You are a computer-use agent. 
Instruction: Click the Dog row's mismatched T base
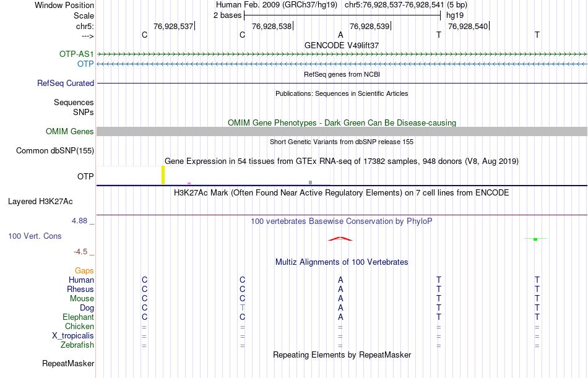coord(243,308)
